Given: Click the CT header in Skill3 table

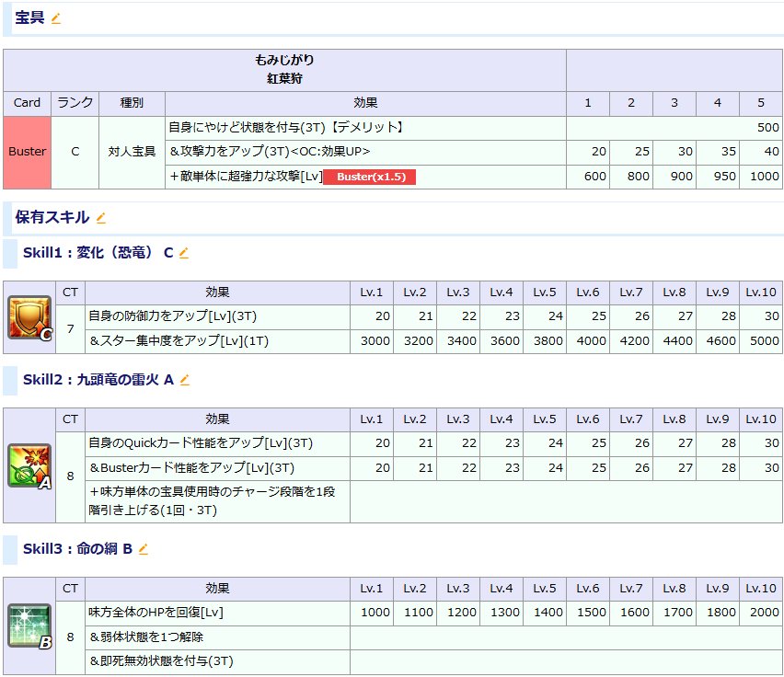Looking at the screenshot, I should coord(71,589).
